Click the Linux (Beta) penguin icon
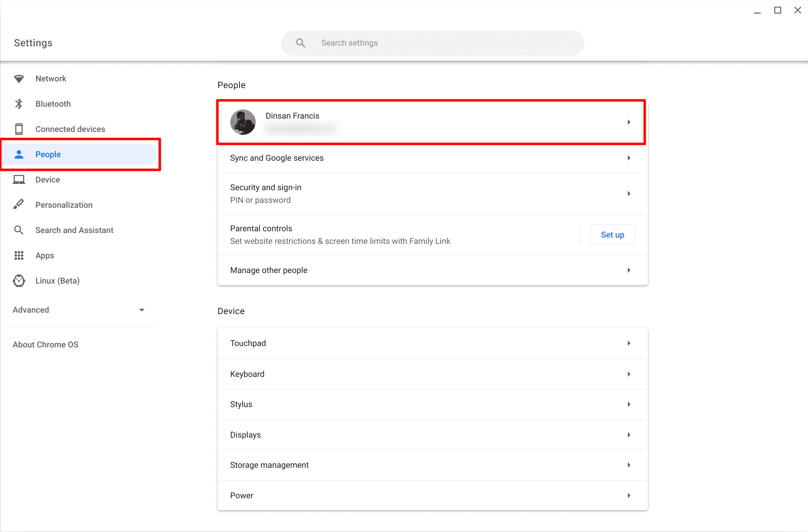The image size is (808, 532). tap(19, 281)
